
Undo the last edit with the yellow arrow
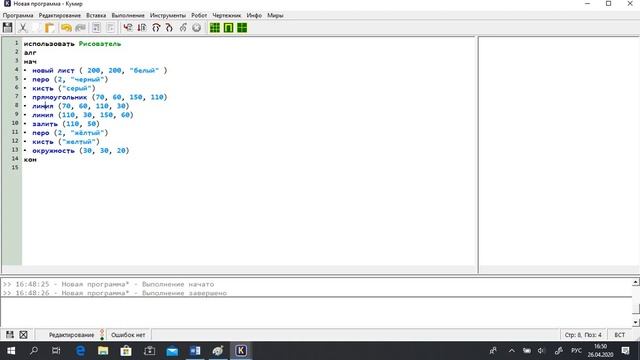[66, 28]
